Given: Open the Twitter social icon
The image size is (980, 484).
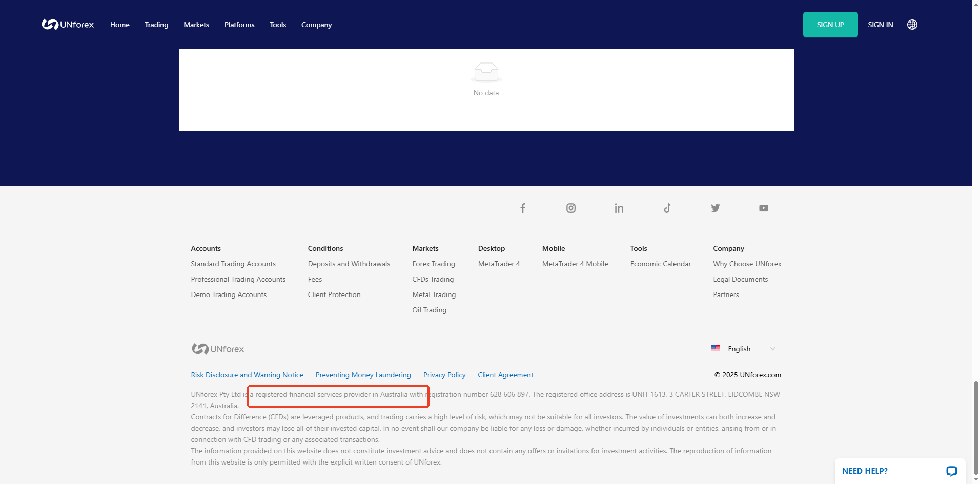Looking at the screenshot, I should tap(715, 208).
